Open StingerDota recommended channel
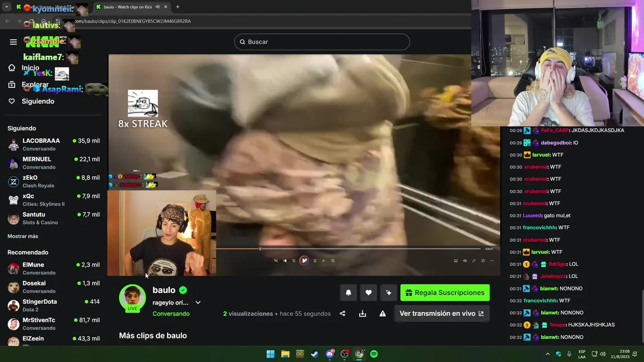The width and height of the screenshot is (644, 362). (x=54, y=305)
